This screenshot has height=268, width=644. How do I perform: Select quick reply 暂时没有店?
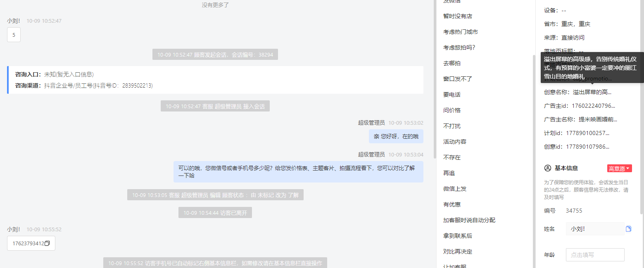click(x=458, y=16)
